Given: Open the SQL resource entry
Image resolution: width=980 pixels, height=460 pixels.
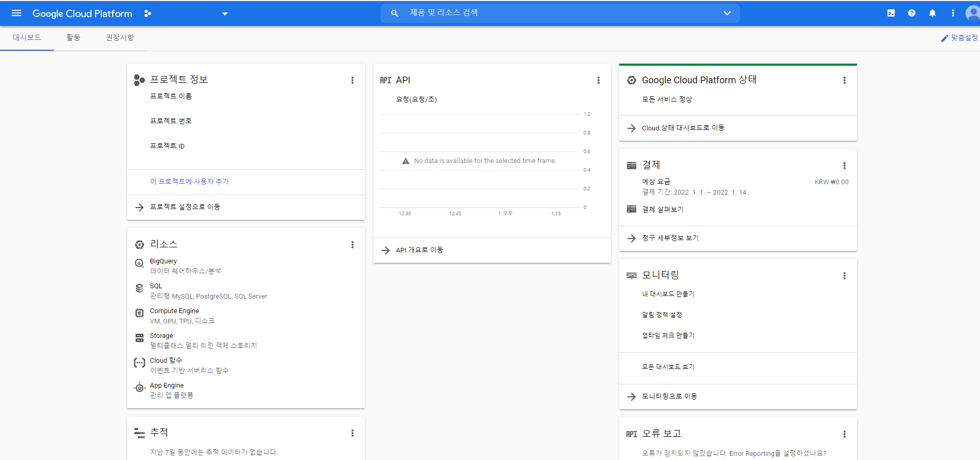Looking at the screenshot, I should coord(156,286).
